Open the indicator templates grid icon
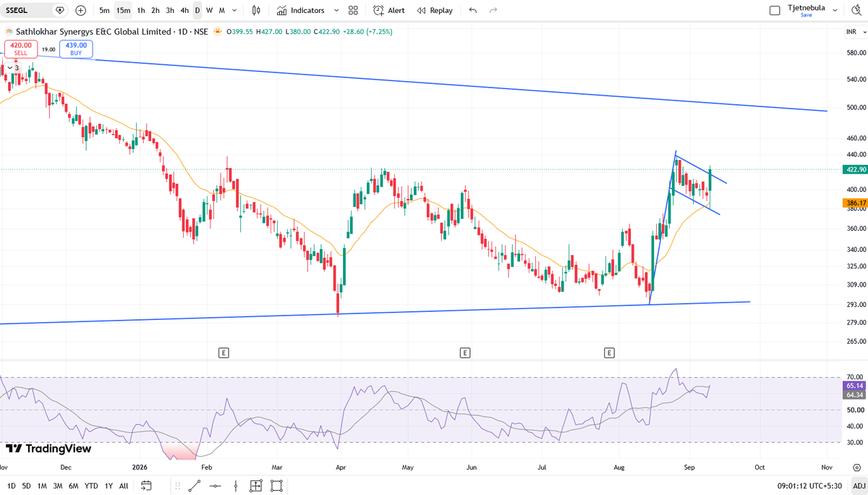The width and height of the screenshot is (868, 495). coord(353,10)
